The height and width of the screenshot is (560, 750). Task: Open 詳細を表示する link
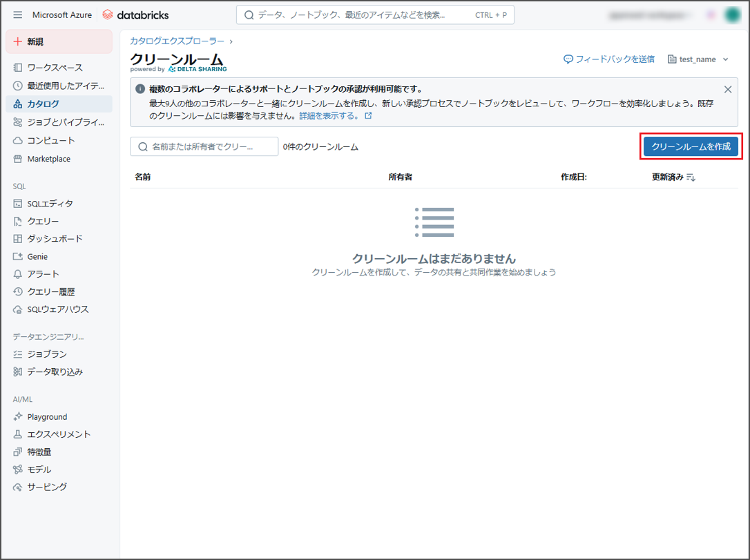click(329, 116)
